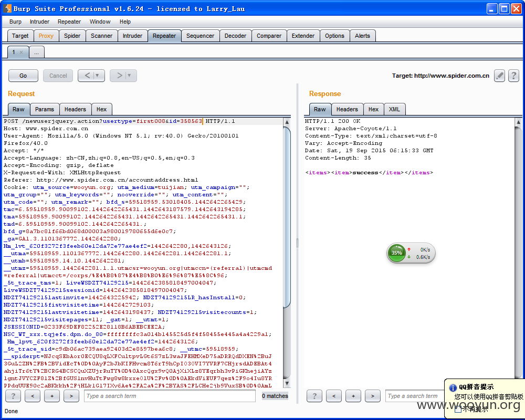Screen dimensions: 525x420
Task: Click the response search previous match button
Action: [x=334, y=396]
